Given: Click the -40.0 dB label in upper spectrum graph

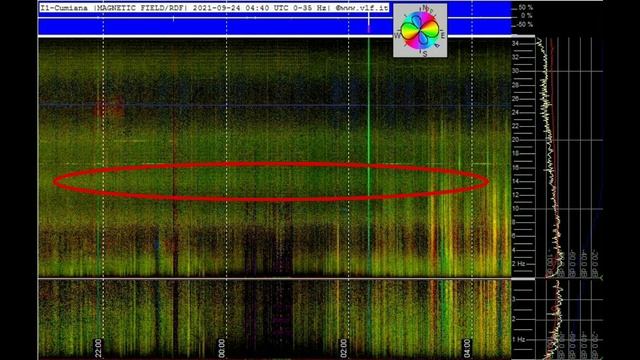Looking at the screenshot, I should click(584, 262).
